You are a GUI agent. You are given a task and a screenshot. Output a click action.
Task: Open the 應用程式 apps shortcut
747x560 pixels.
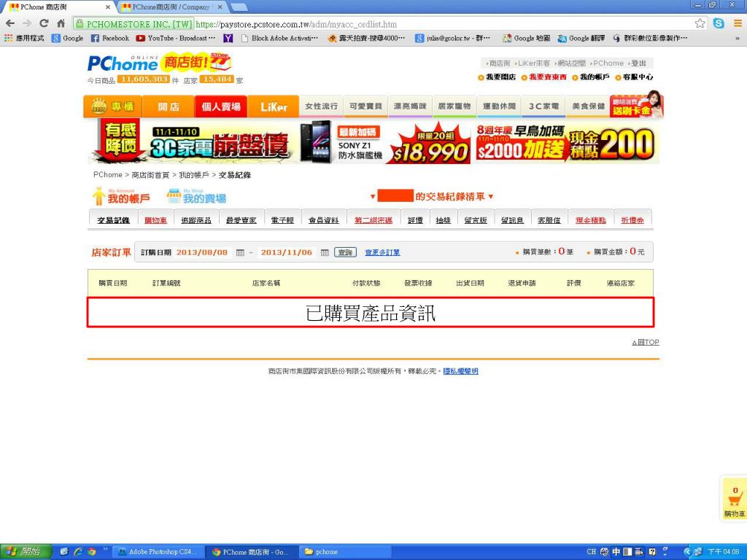(24, 38)
